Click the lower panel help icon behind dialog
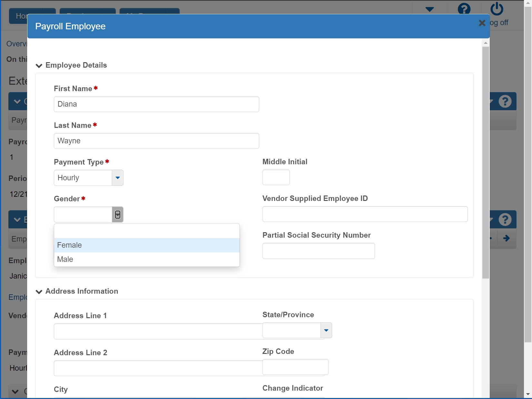 coord(505,220)
